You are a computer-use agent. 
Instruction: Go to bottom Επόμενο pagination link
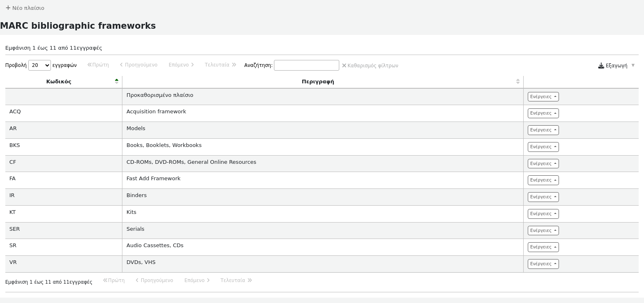point(197,280)
